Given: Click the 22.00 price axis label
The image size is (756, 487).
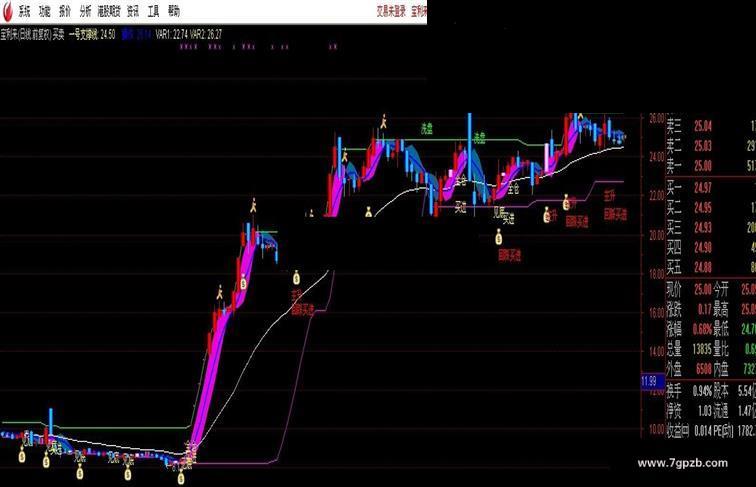Looking at the screenshot, I should click(x=656, y=196).
